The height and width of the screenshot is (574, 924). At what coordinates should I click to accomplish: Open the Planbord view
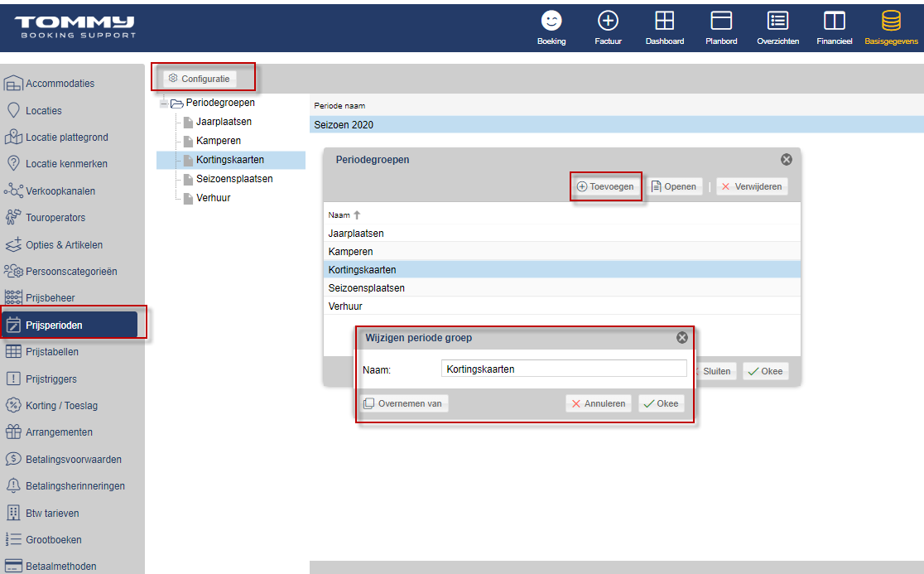[721, 28]
